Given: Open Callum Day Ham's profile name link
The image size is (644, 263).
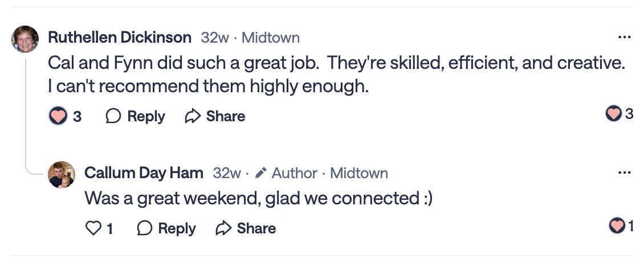Looking at the screenshot, I should click(144, 172).
